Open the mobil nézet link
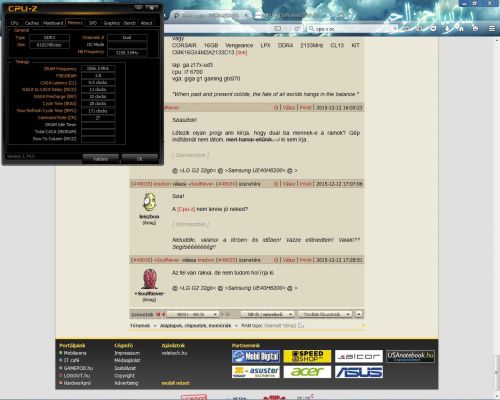This screenshot has width=500, height=400. pyautogui.click(x=175, y=383)
